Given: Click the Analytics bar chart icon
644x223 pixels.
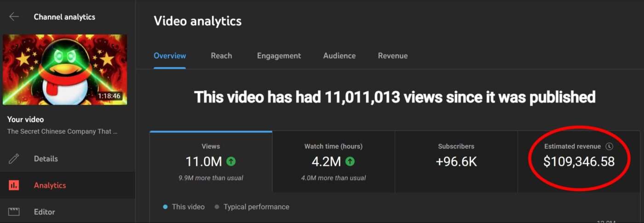Looking at the screenshot, I should click(14, 185).
